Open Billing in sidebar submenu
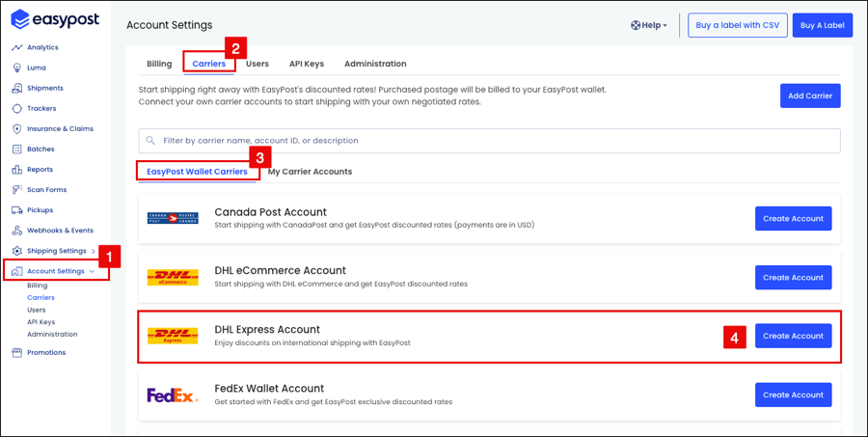868x437 pixels. (x=37, y=286)
